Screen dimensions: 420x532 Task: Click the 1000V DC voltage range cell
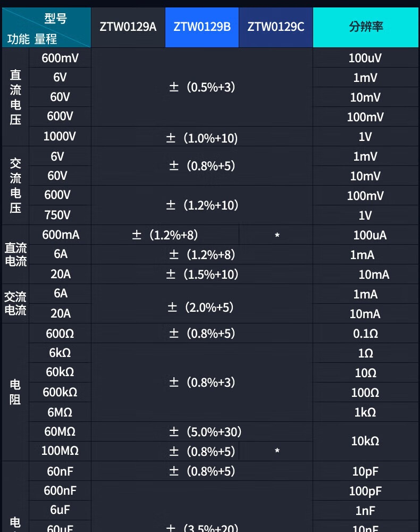(60, 136)
